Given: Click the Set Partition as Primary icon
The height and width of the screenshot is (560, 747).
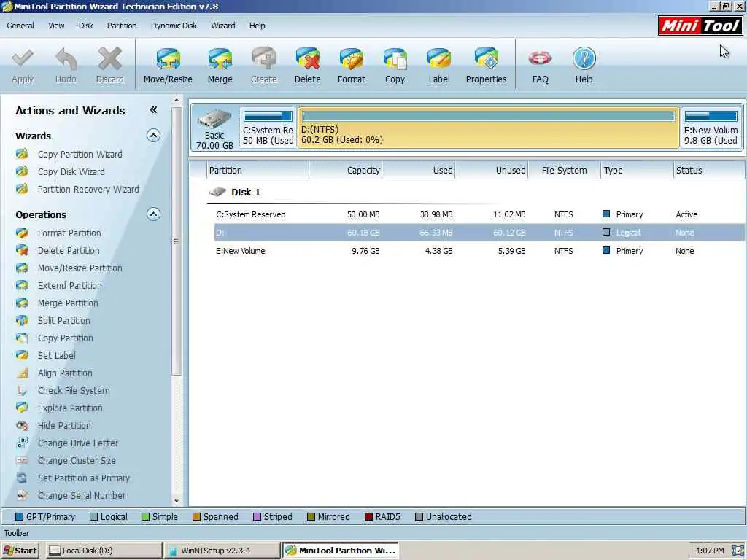Looking at the screenshot, I should [22, 478].
